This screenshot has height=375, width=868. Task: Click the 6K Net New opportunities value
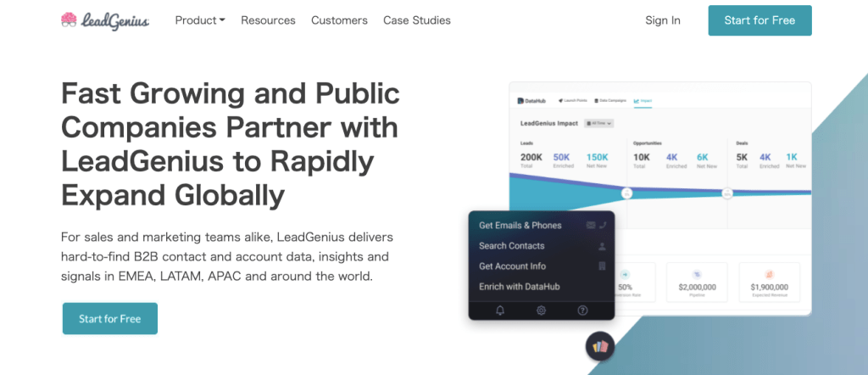(703, 157)
